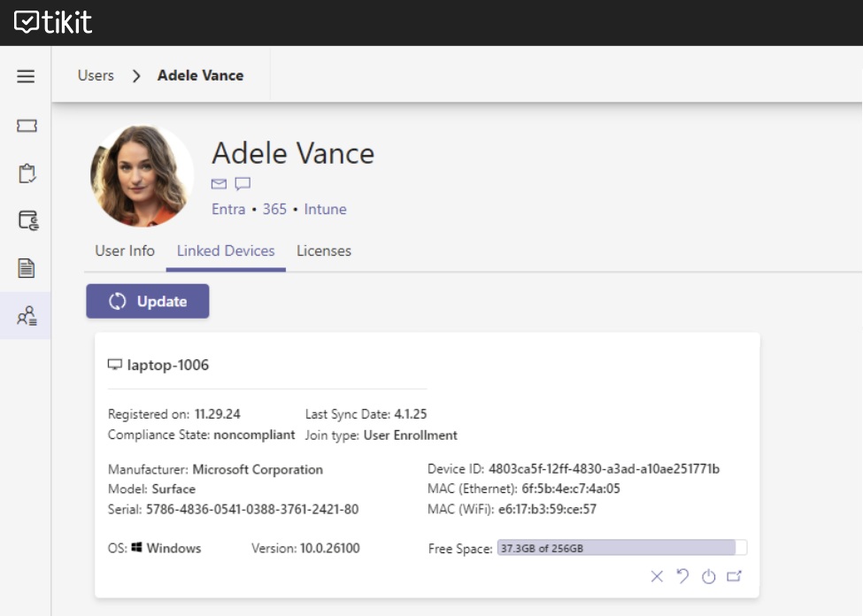Viewport: 863px width, 616px height.
Task: Open the clipboard tasks sidebar icon
Action: pos(27,173)
